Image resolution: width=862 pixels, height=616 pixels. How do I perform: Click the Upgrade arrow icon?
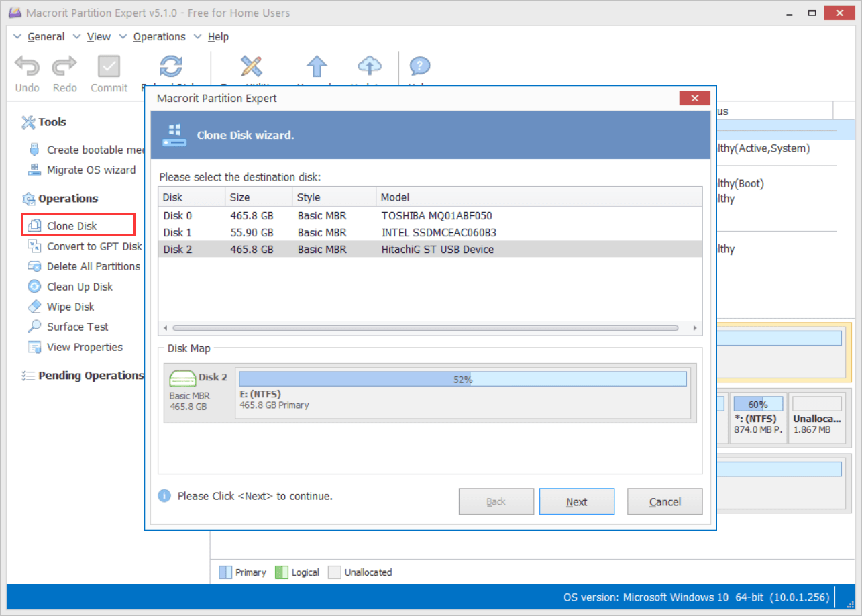317,67
